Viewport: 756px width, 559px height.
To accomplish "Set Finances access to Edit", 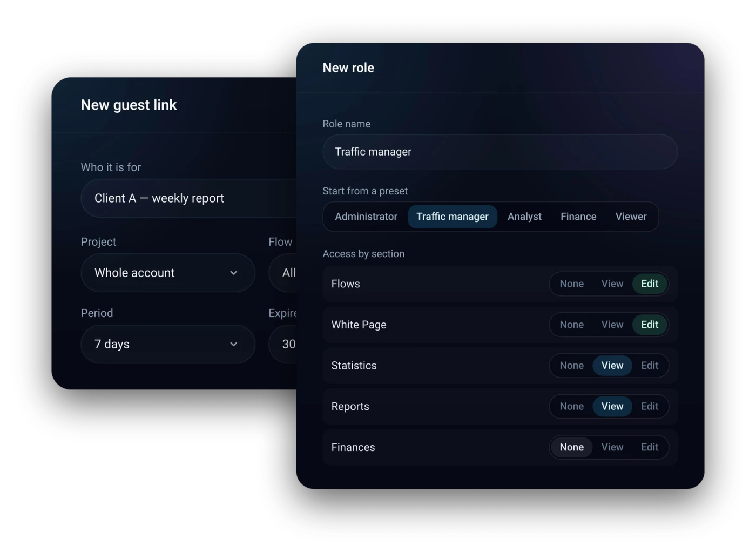I will coord(650,447).
